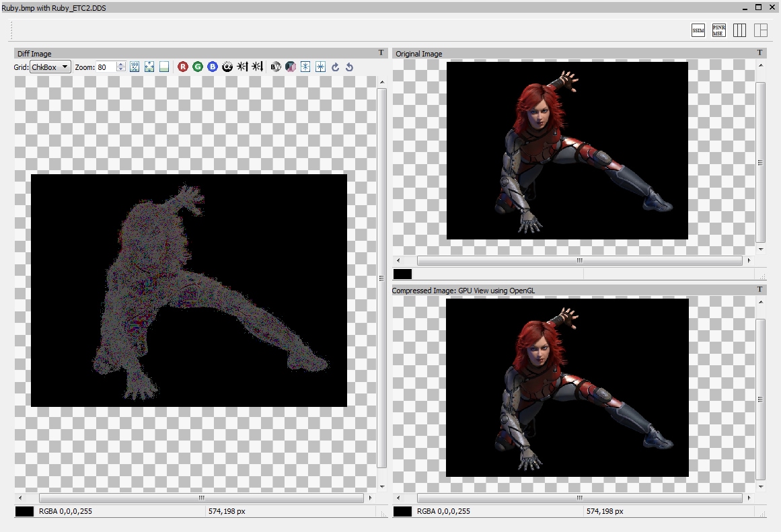The image size is (781, 532).
Task: Select the Compressed Image GPU View title bar
Action: [463, 291]
